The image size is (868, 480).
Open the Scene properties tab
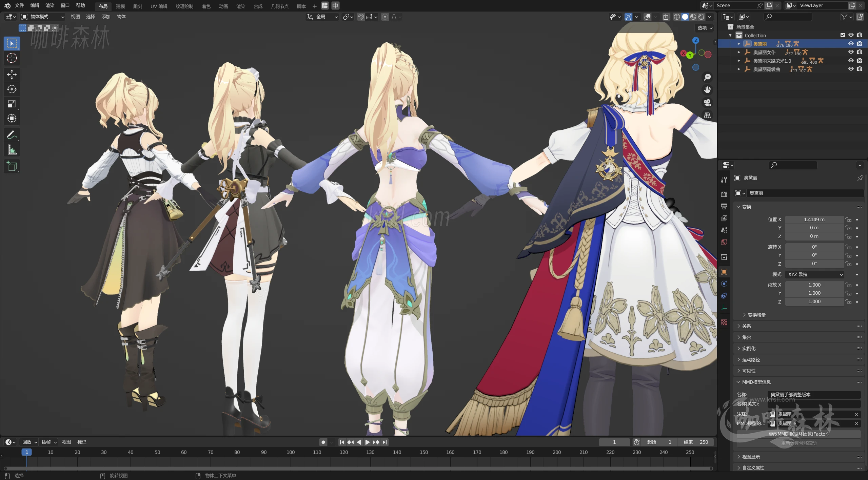[724, 230]
